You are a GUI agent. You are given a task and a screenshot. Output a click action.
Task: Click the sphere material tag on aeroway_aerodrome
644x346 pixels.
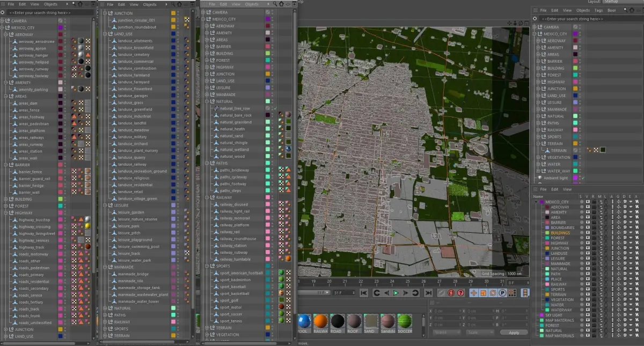(80, 41)
